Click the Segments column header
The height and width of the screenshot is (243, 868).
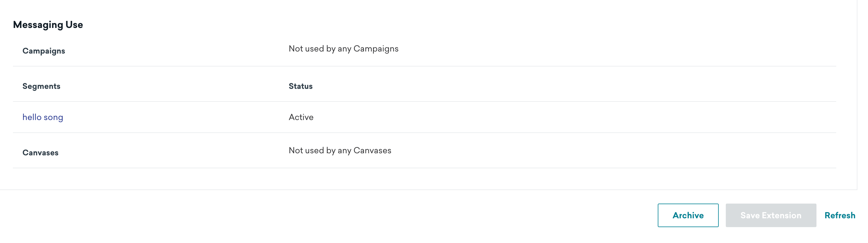point(42,86)
